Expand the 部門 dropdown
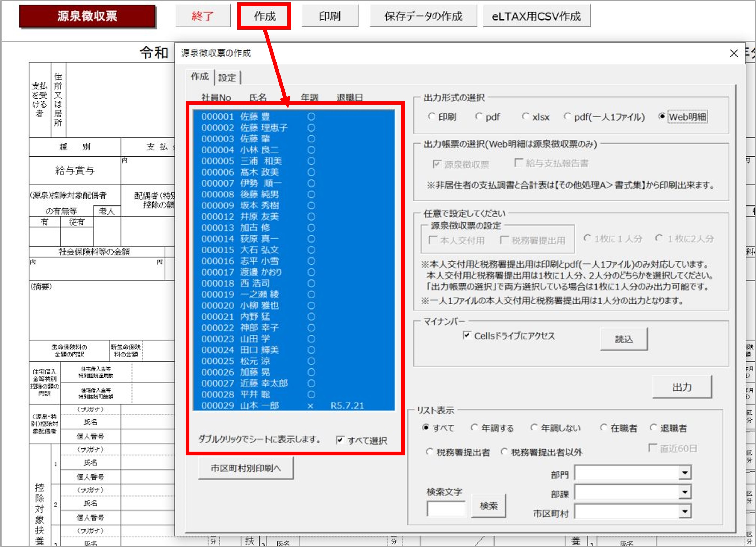Viewport: 756px width, 547px height. click(x=685, y=473)
